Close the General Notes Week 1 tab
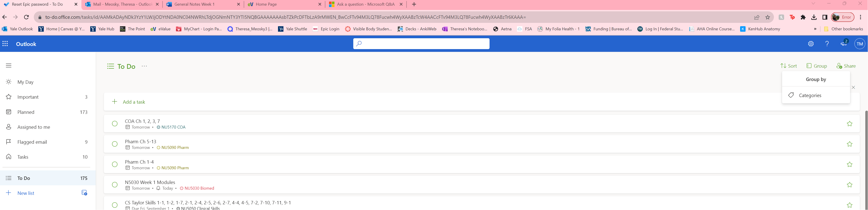This screenshot has width=868, height=210. point(239,4)
